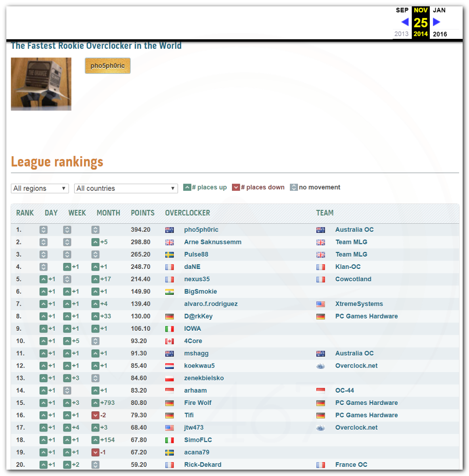Click Dutch flag next to koekwau5

169,366
